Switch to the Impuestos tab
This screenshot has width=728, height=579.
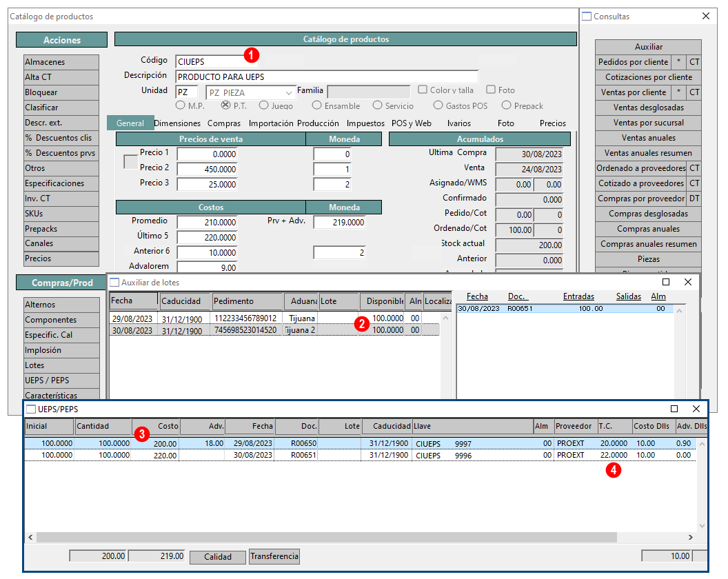point(365,123)
